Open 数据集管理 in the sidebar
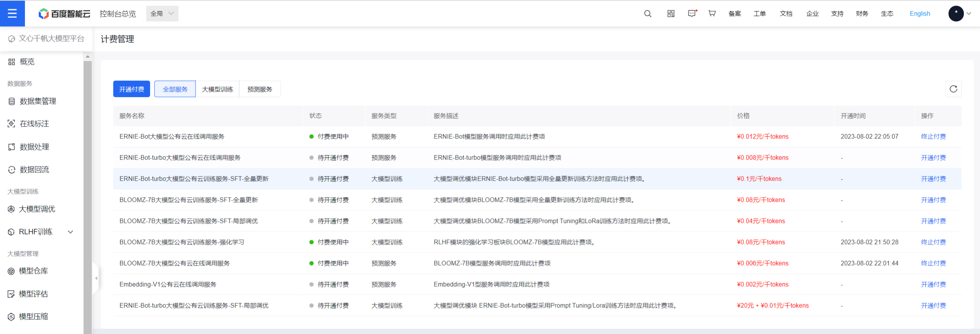 tap(32, 101)
